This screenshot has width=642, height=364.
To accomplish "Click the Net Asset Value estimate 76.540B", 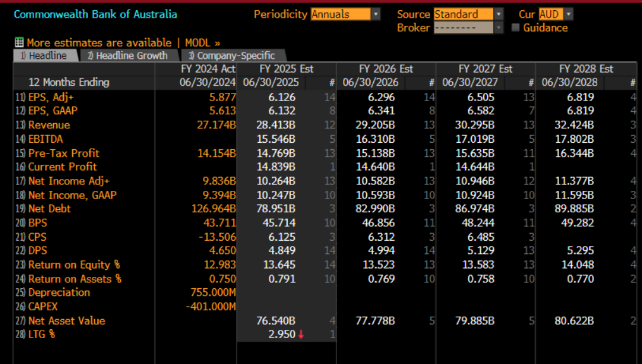I will click(x=276, y=321).
